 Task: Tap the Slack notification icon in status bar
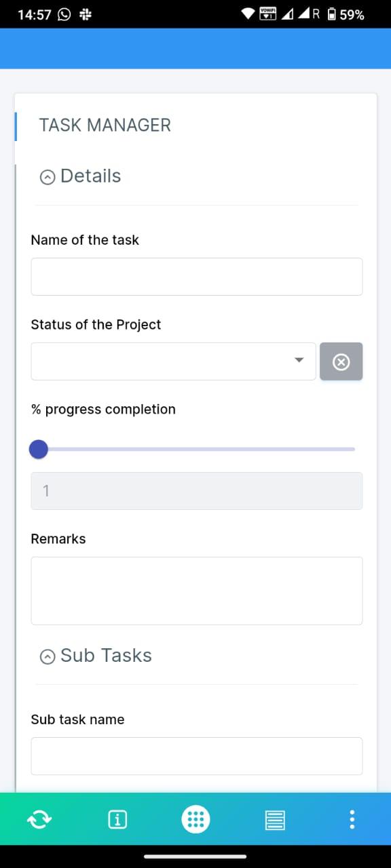pyautogui.click(x=86, y=14)
